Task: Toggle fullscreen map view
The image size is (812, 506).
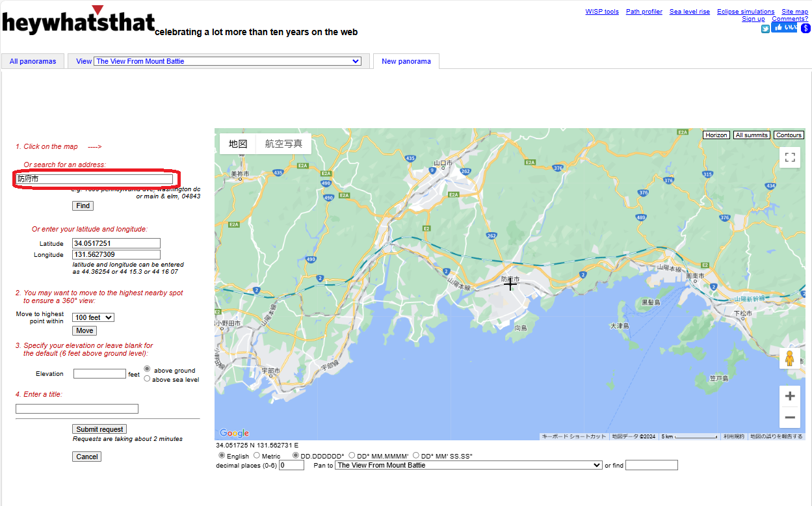Action: click(790, 157)
